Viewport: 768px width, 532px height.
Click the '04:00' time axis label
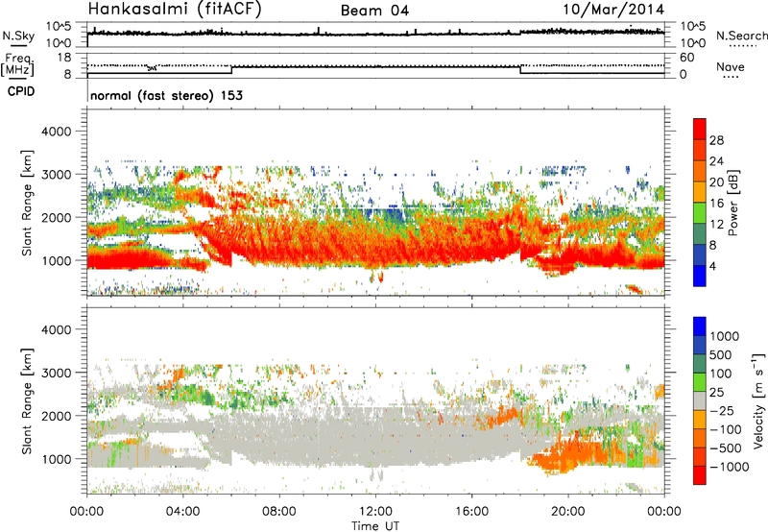[182, 512]
